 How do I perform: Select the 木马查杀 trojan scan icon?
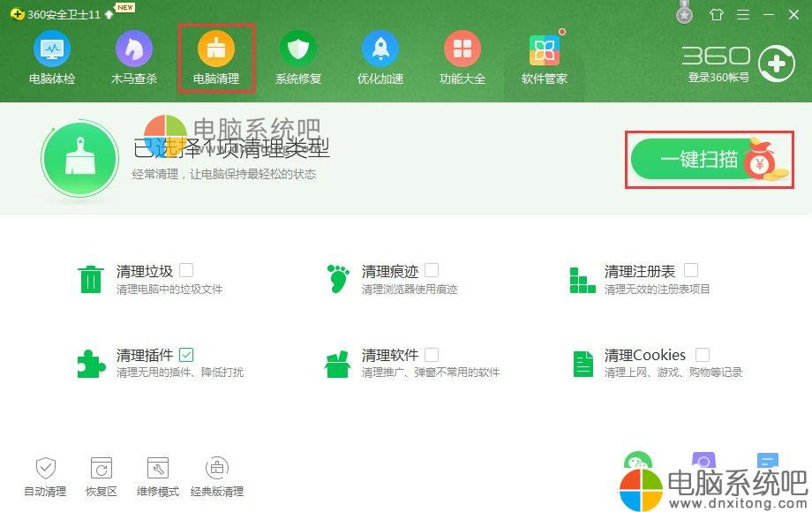click(133, 49)
